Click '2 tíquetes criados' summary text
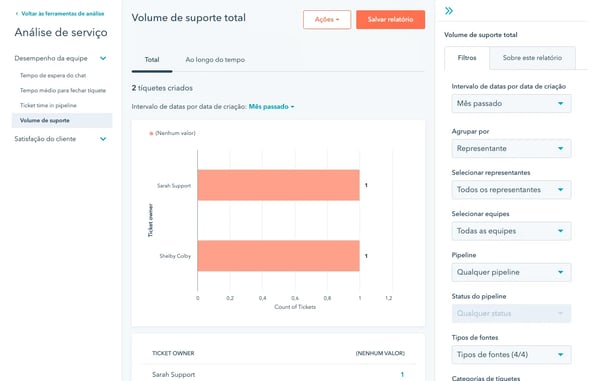The width and height of the screenshot is (600, 381). pos(162,88)
